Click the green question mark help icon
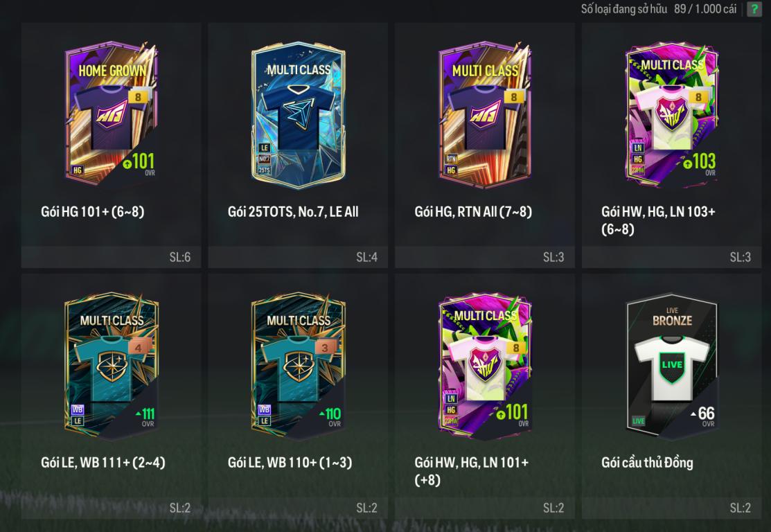This screenshot has height=532, width=771. click(754, 9)
